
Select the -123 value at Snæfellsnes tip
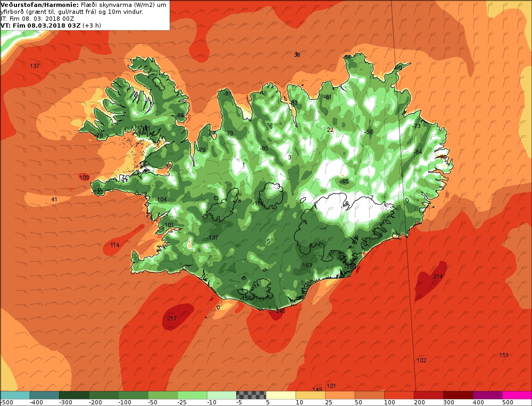(x=97, y=192)
